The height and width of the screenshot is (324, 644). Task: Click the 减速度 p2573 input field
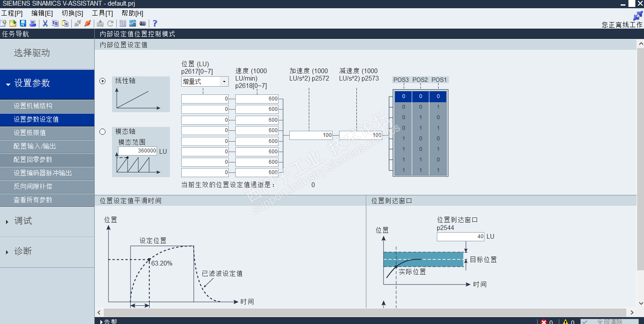tap(361, 135)
